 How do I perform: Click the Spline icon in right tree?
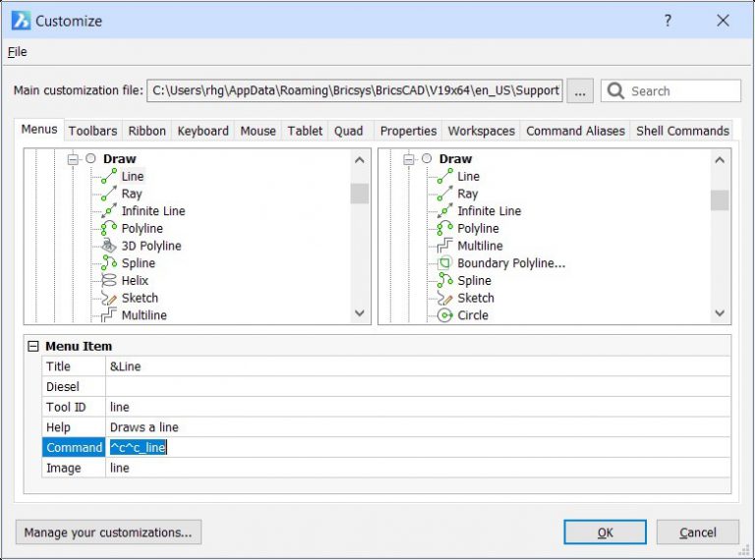445,280
